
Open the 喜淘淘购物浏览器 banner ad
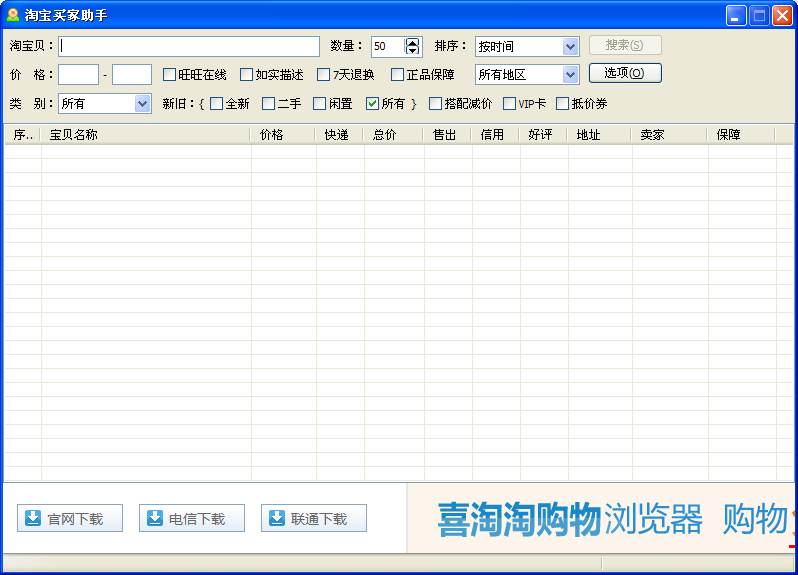coord(601,519)
